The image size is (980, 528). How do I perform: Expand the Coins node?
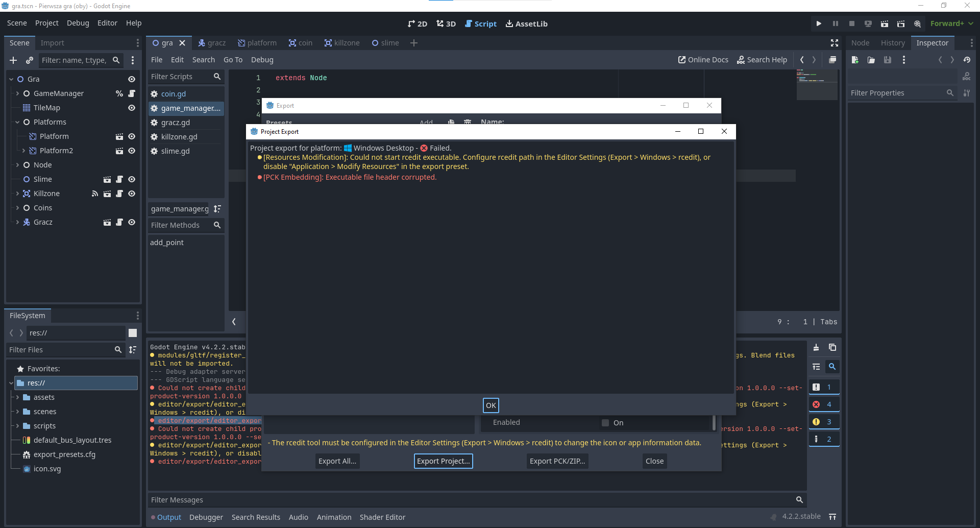click(x=16, y=208)
